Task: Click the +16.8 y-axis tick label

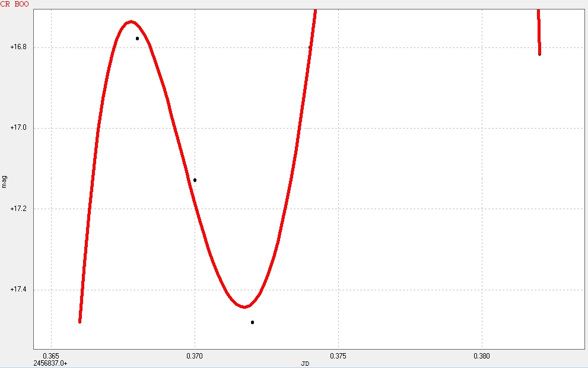Action: pos(18,47)
